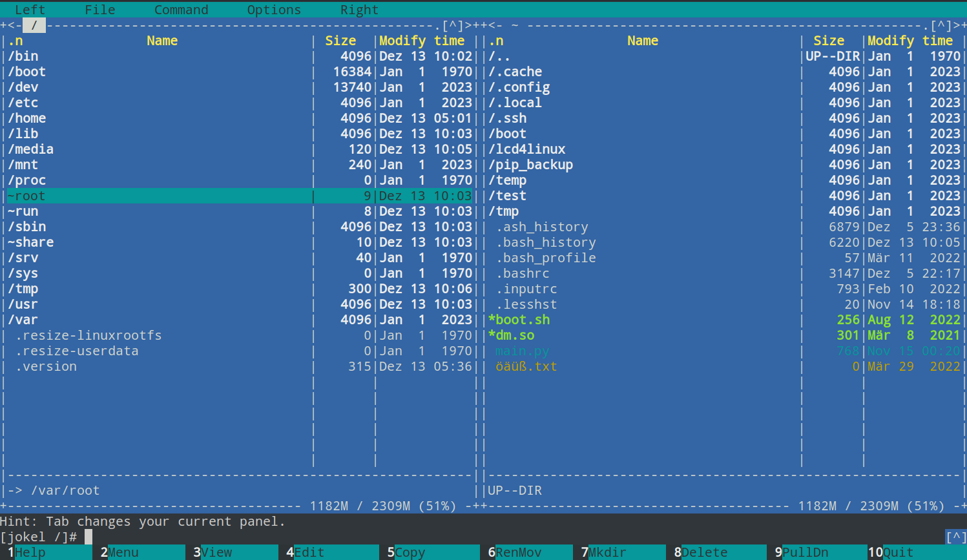Sort left panel by Size column

pyautogui.click(x=340, y=41)
